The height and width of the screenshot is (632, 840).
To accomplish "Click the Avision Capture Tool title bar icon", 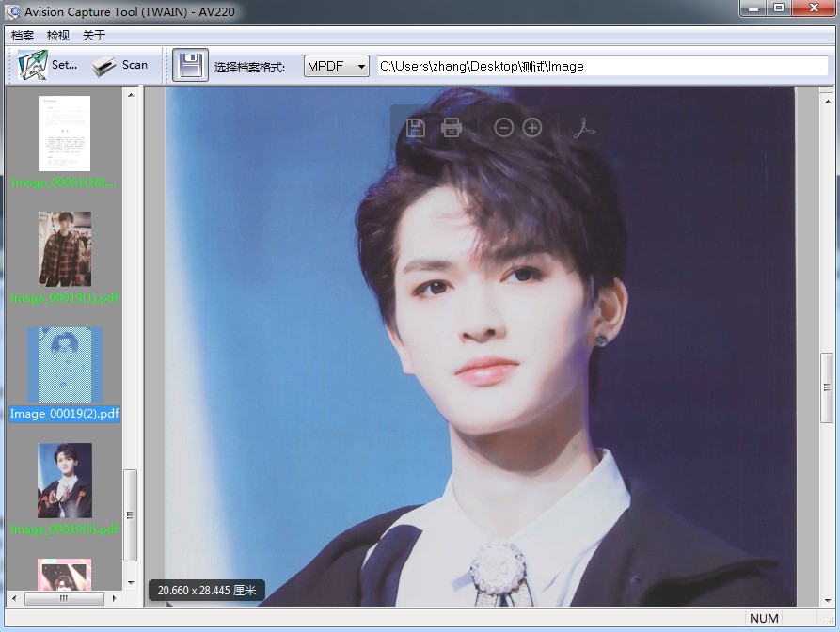I will (12, 11).
